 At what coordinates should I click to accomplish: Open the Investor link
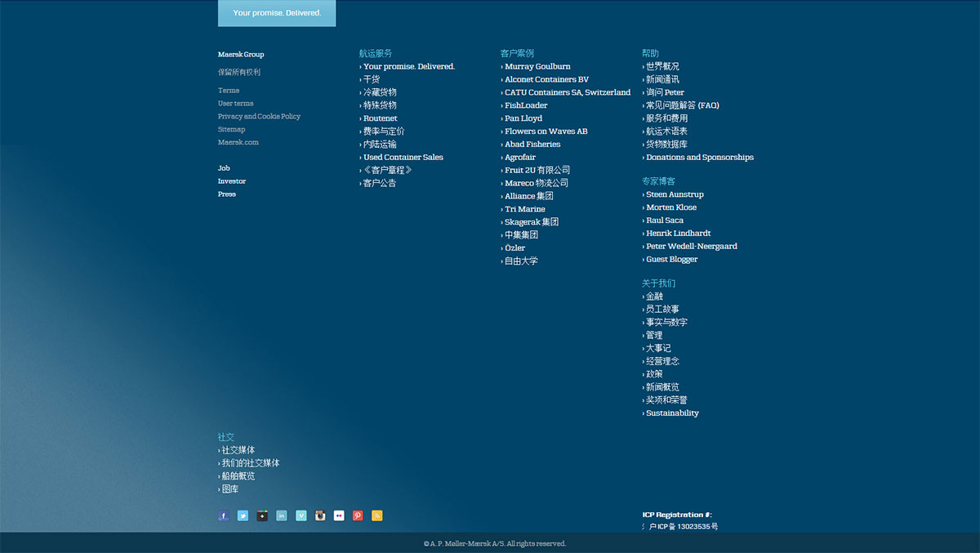[232, 181]
